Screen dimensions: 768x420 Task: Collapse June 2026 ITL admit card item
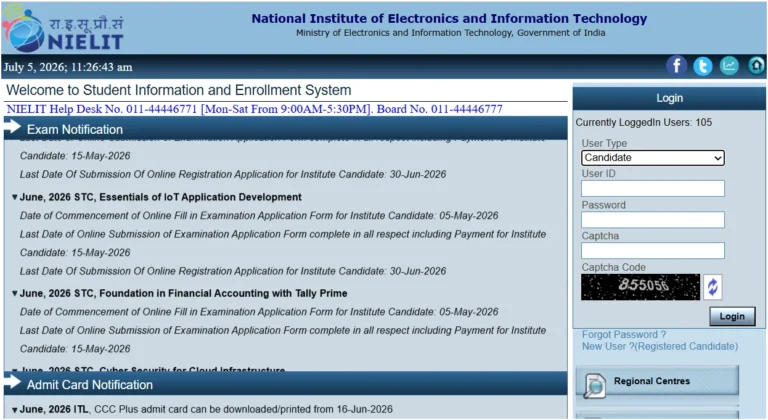click(x=15, y=409)
